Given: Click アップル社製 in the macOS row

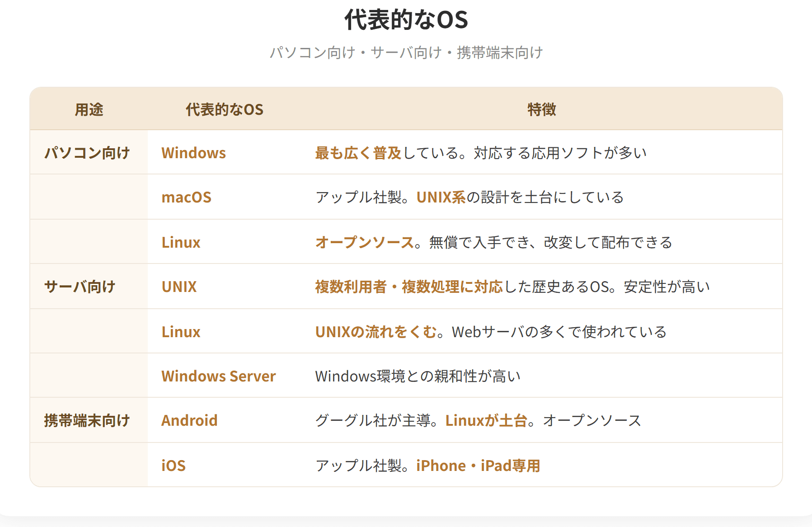Looking at the screenshot, I should point(358,197).
